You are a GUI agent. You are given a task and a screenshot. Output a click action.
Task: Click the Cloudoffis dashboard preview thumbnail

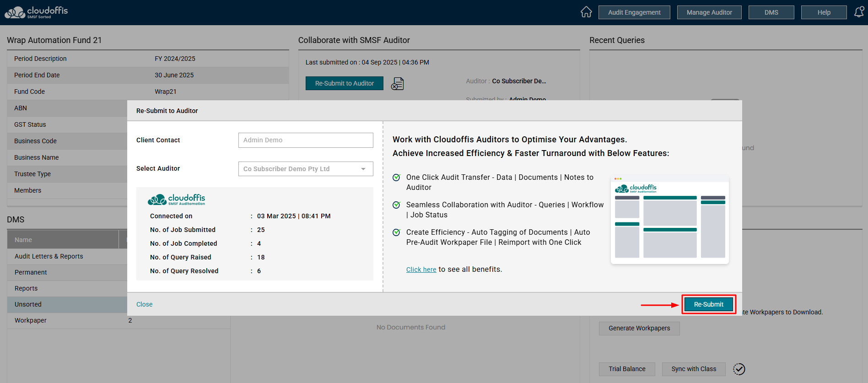[x=669, y=220]
